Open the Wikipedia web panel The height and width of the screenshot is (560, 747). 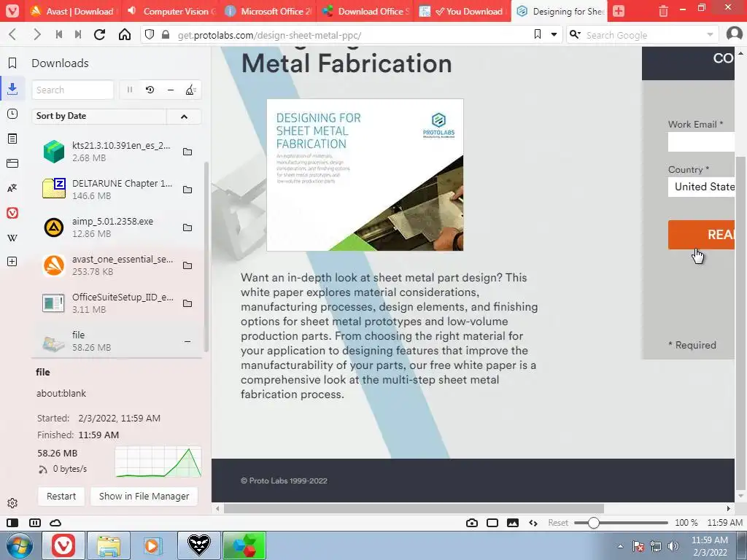click(12, 238)
